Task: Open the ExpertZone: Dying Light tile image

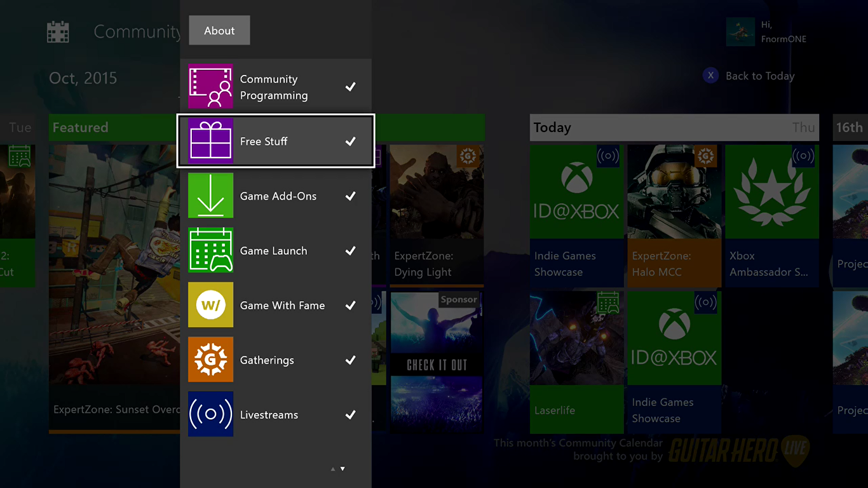Action: 437,192
